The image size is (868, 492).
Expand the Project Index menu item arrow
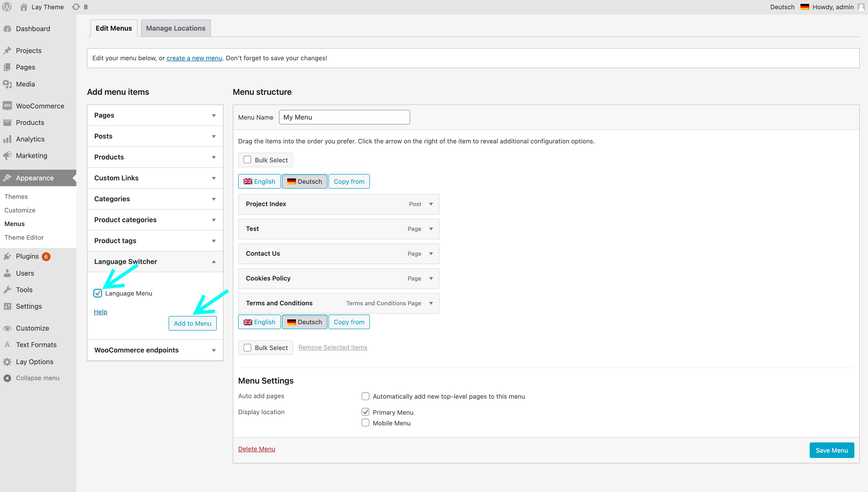(431, 204)
